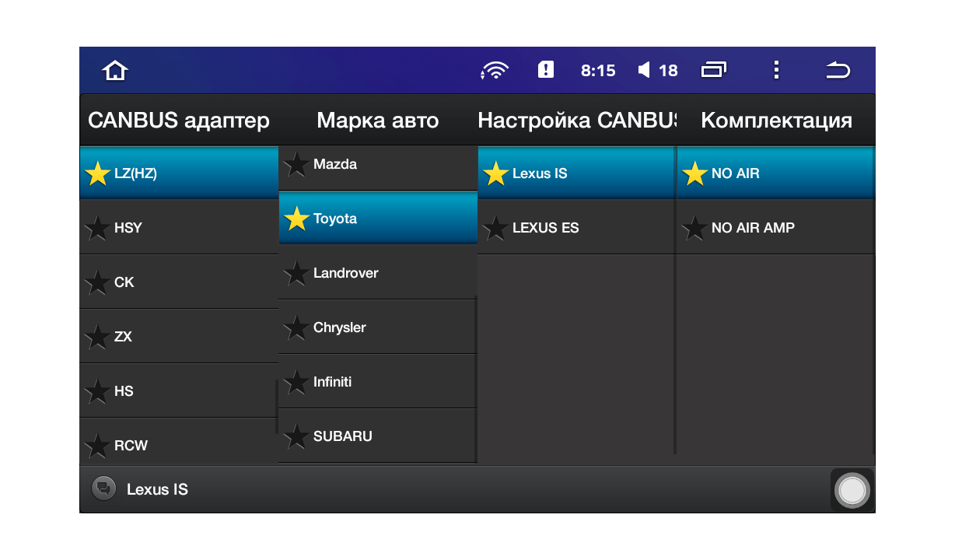
Task: Toggle the star next to HS
Action: (97, 391)
